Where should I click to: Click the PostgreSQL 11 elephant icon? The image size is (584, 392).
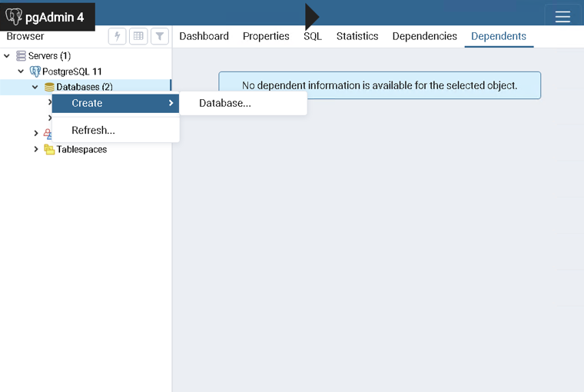point(35,71)
